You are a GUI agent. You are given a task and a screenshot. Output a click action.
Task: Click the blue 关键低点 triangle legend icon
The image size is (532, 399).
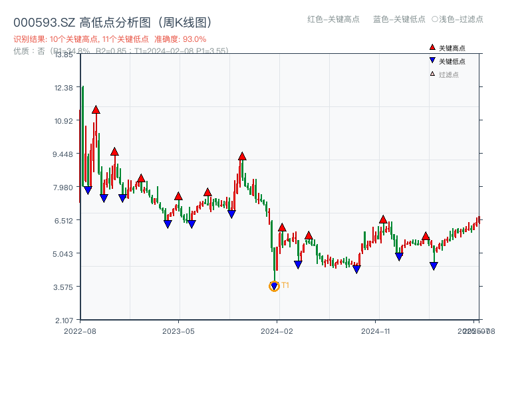(x=432, y=59)
